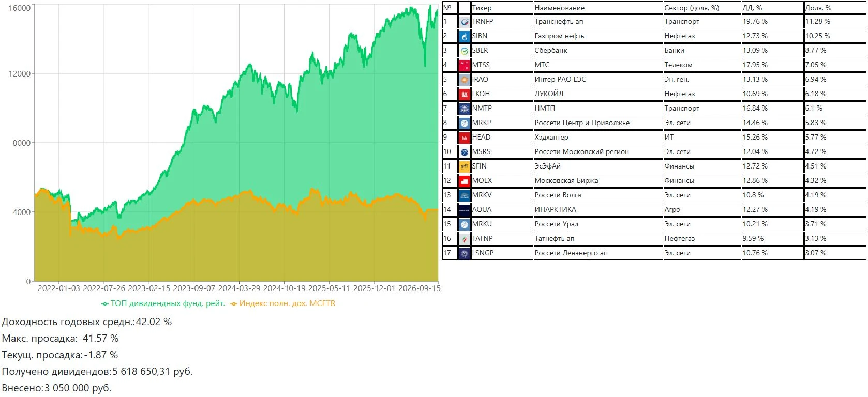The height and width of the screenshot is (397, 868).
Task: Click the 'Банки' sector cell
Action: (702, 51)
